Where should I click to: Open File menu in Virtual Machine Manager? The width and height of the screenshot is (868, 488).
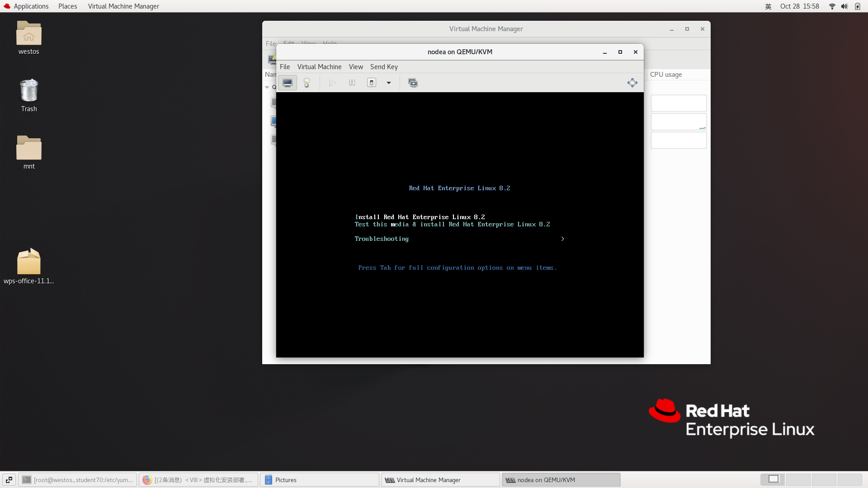point(271,44)
